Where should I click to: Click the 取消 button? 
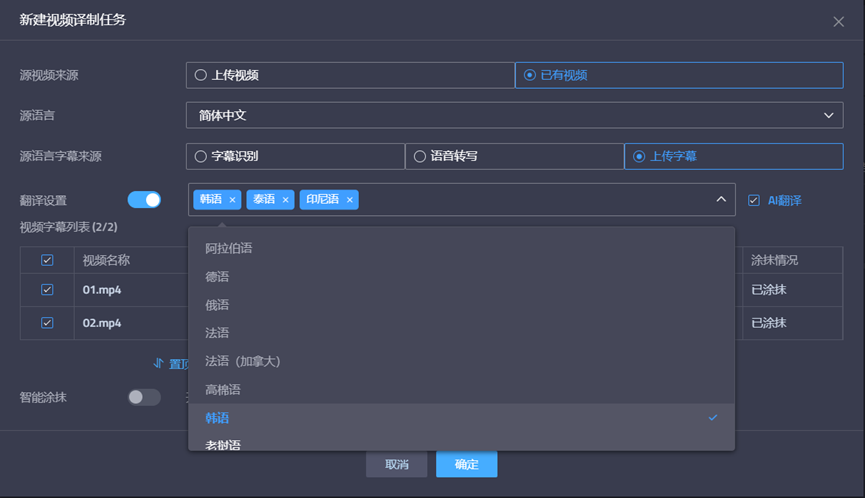tap(396, 464)
